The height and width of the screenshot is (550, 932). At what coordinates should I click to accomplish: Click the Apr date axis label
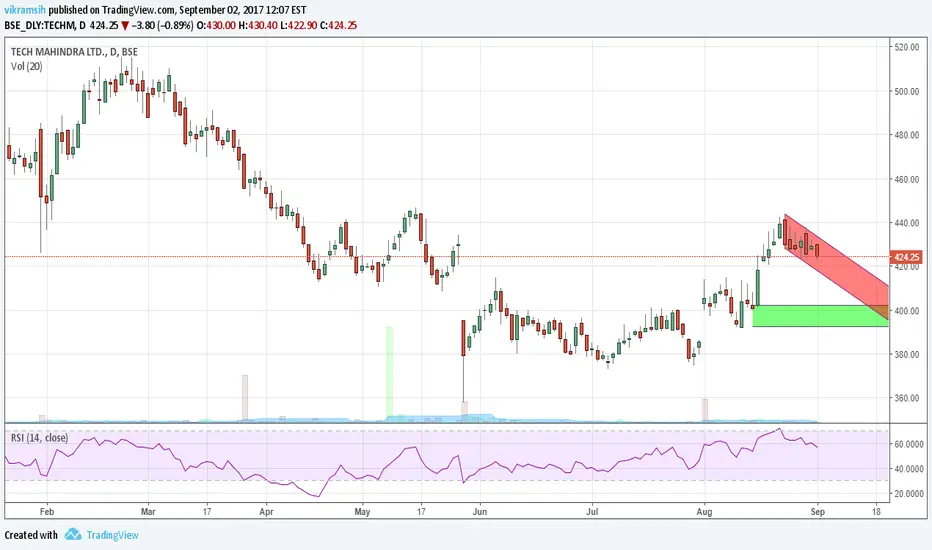(266, 511)
